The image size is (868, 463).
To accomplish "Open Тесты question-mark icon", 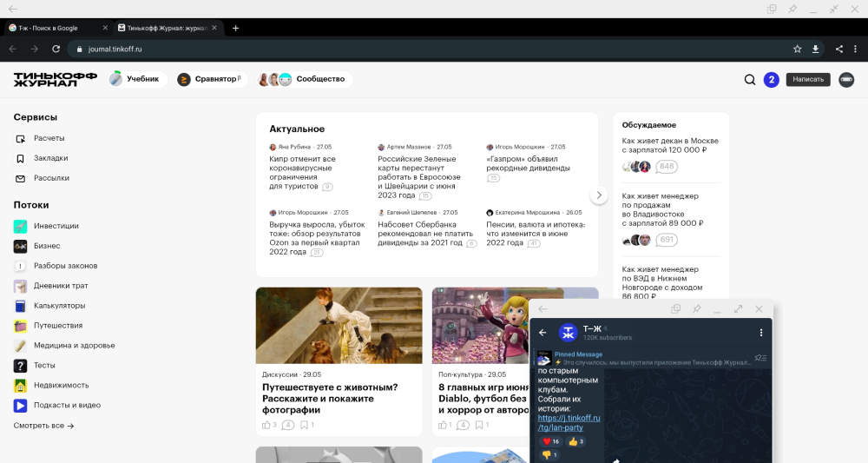I will 21,366.
